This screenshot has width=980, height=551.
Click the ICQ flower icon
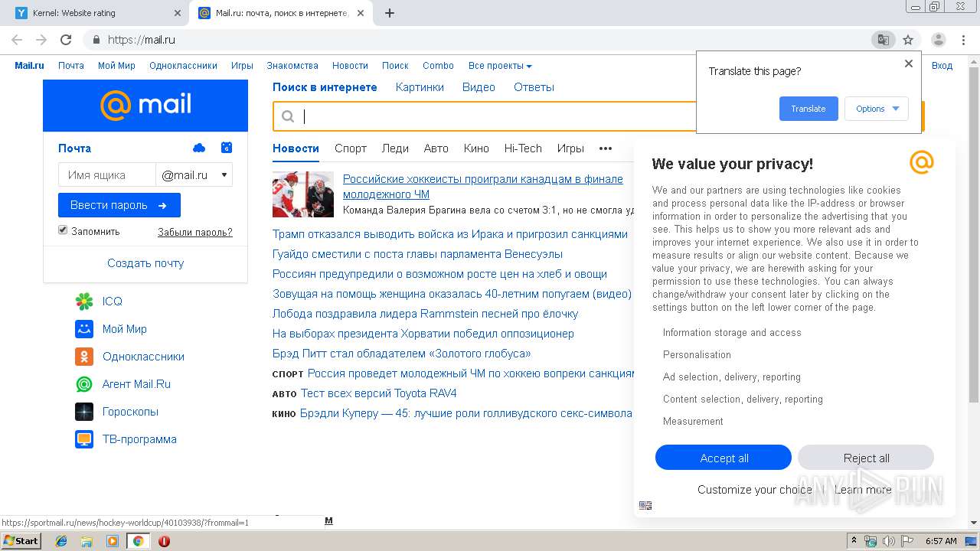(x=84, y=302)
